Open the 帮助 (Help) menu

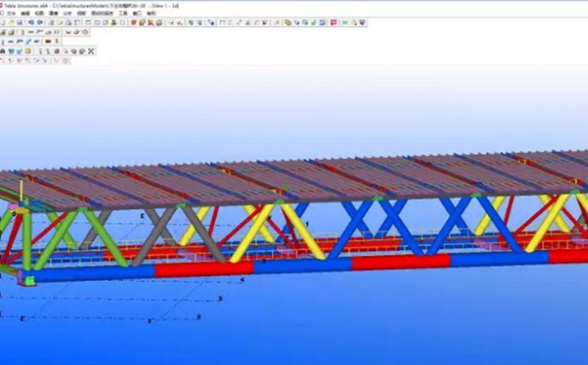pos(151,13)
